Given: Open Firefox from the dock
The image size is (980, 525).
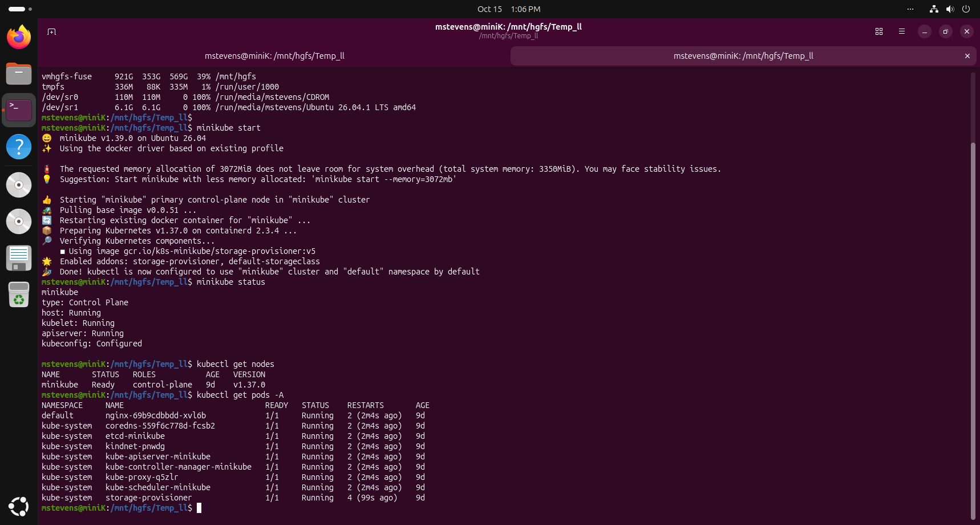Looking at the screenshot, I should coord(19,37).
